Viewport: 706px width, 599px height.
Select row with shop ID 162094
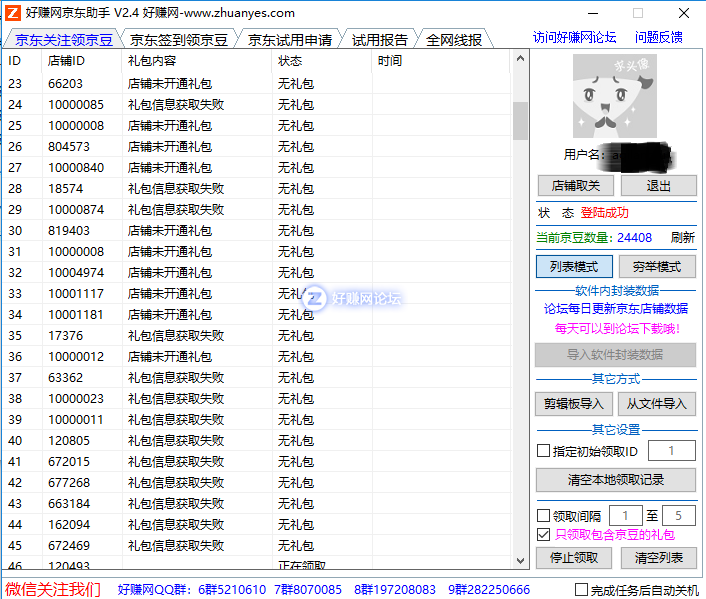pyautogui.click(x=257, y=525)
